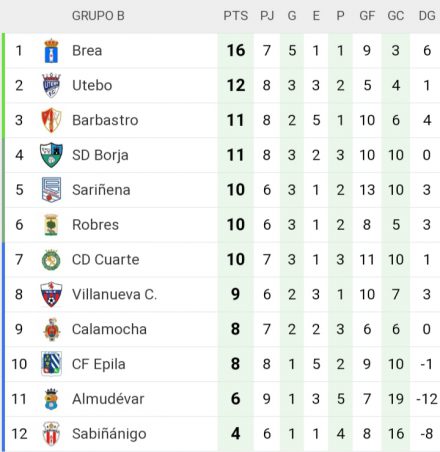This screenshot has height=452, width=440.
Task: Open the CD Cuarte round badge
Action: pyautogui.click(x=51, y=260)
